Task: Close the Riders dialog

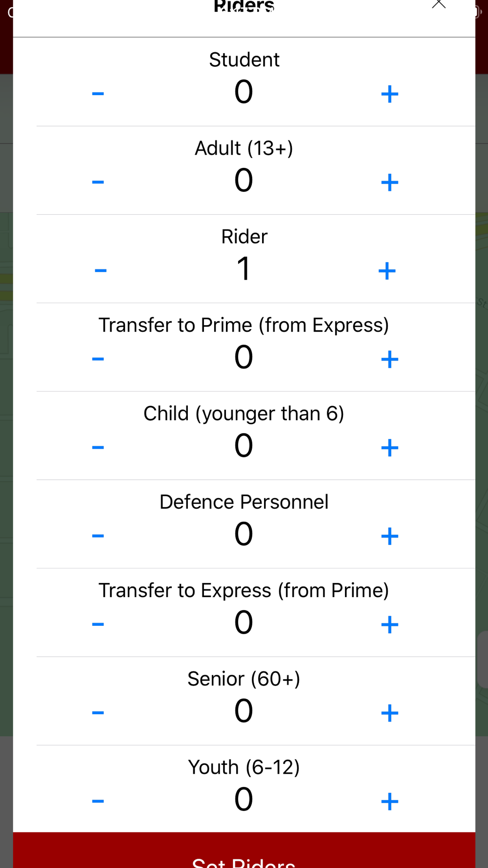Action: tap(439, 4)
